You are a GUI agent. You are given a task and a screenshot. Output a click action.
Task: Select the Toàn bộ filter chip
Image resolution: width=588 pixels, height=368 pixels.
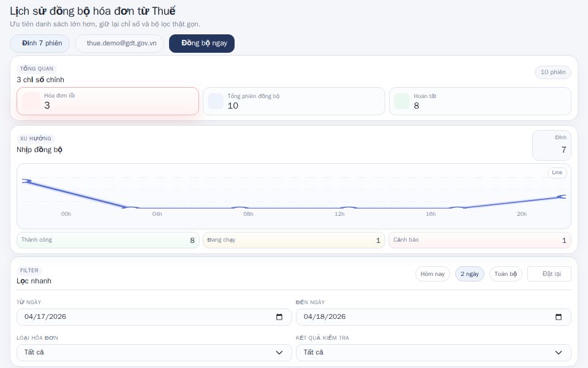click(505, 274)
